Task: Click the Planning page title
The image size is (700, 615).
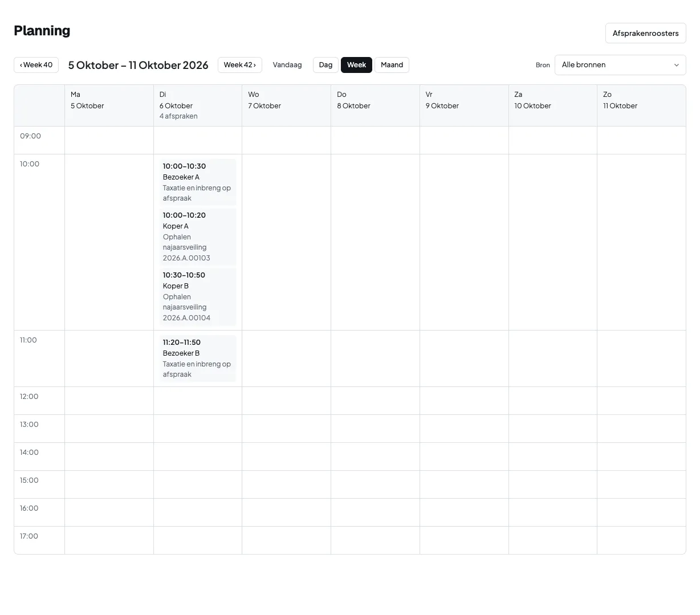Action: tap(42, 31)
